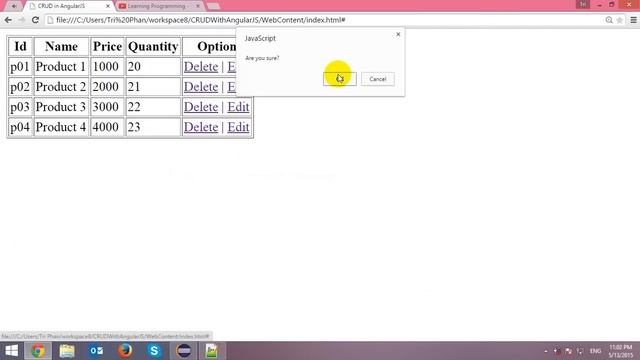This screenshot has height=360, width=640.
Task: Click the Product 1 name cell
Action: click(61, 67)
